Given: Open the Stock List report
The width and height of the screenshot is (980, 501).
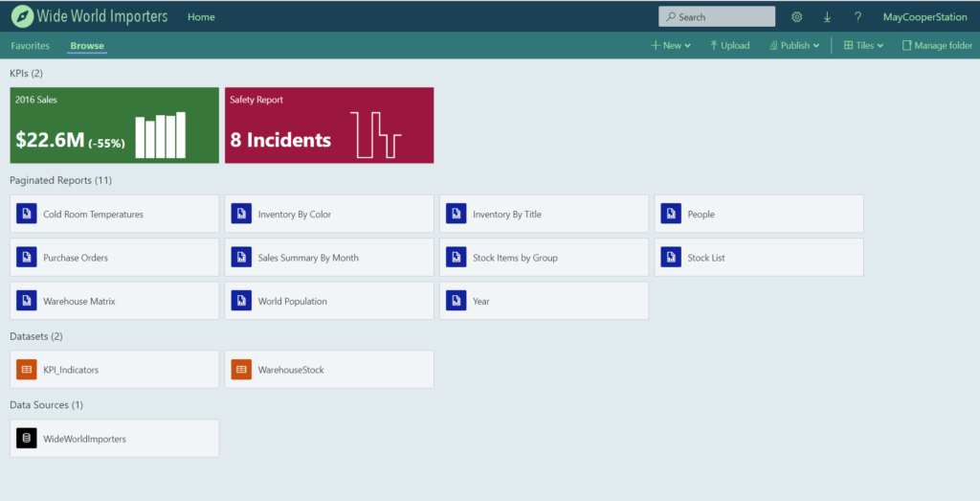Looking at the screenshot, I should point(759,257).
